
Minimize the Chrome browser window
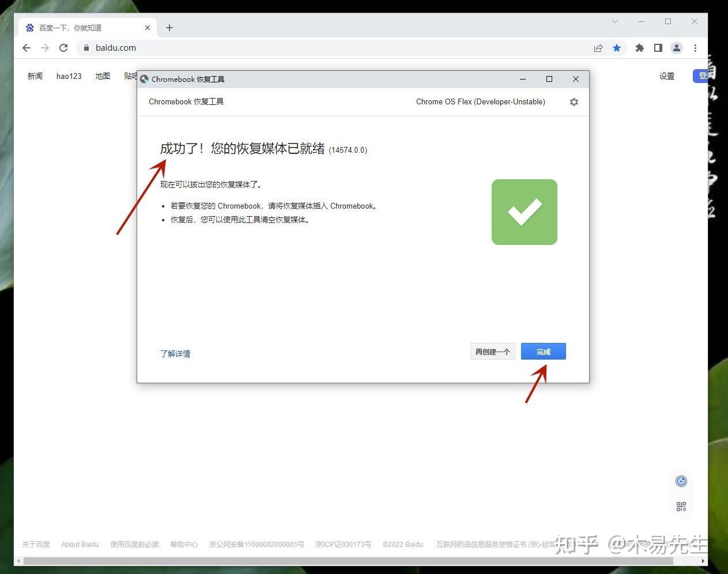[642, 21]
